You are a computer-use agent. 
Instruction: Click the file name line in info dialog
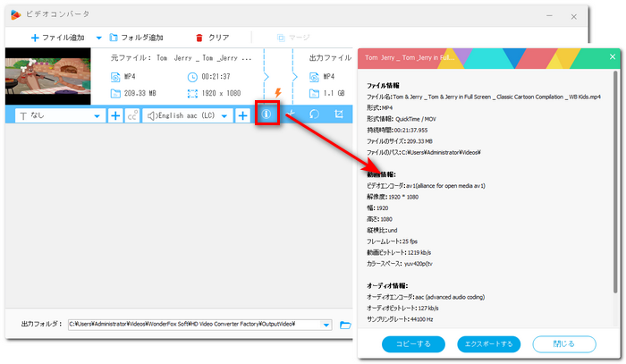pyautogui.click(x=484, y=97)
